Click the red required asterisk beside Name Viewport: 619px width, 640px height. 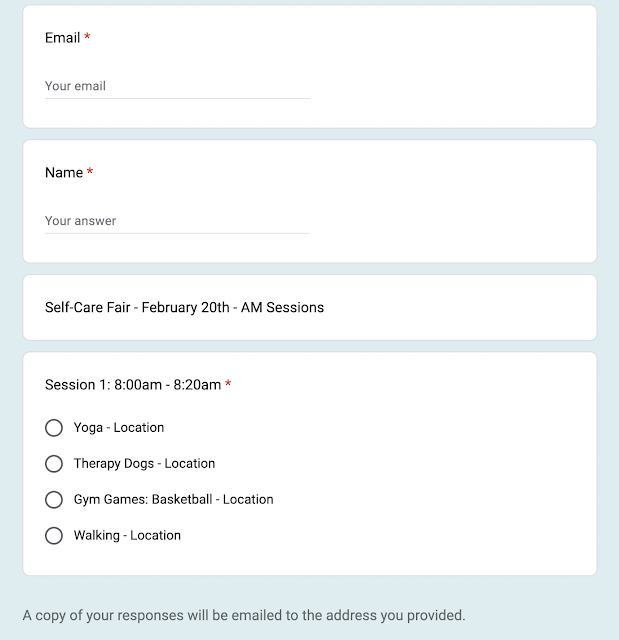pyautogui.click(x=90, y=173)
